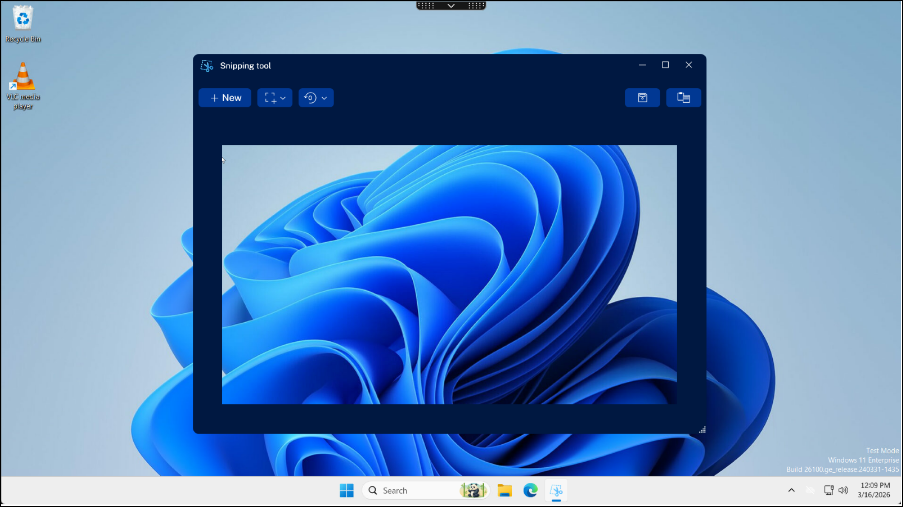Open the Windows Start menu
The height and width of the screenshot is (507, 903).
pyautogui.click(x=346, y=490)
